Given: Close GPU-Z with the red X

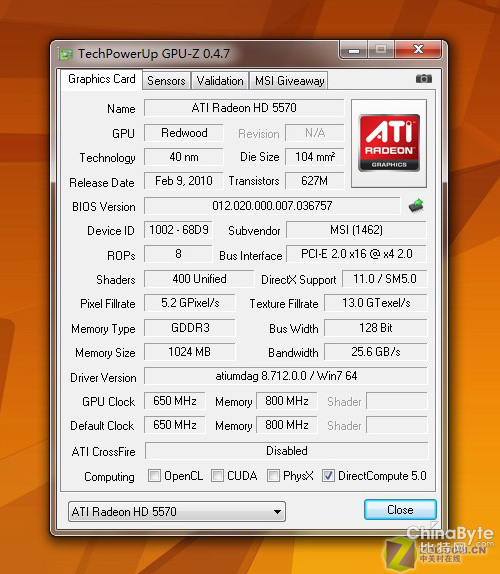Looking at the screenshot, I should 418,50.
